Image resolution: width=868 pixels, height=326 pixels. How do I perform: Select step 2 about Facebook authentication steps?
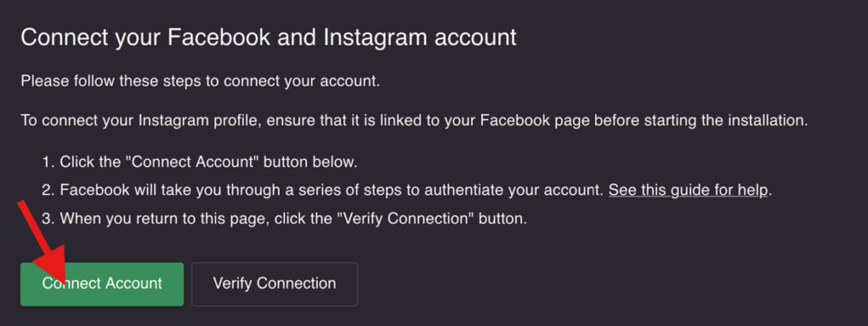point(408,190)
